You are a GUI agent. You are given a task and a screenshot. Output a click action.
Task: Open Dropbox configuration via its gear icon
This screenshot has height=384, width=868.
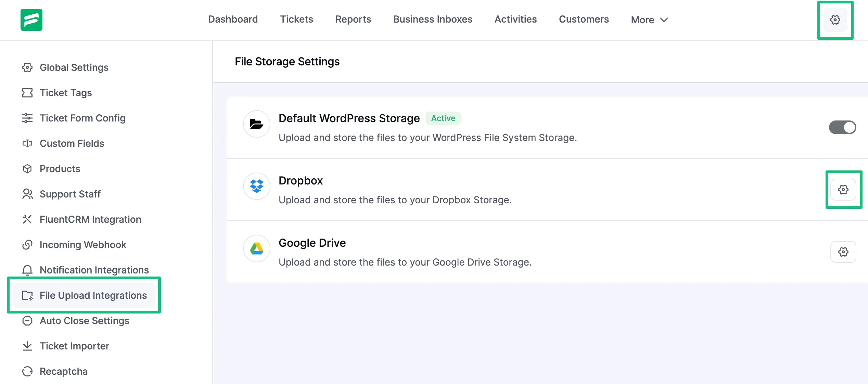843,189
